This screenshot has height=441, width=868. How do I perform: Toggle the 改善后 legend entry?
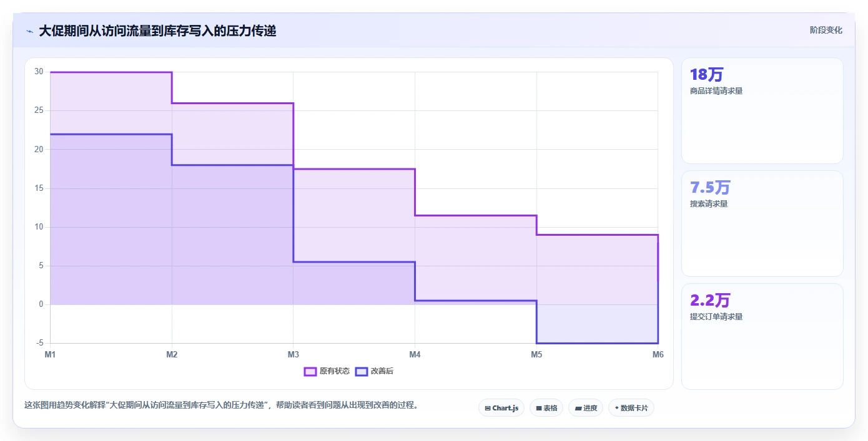(374, 371)
